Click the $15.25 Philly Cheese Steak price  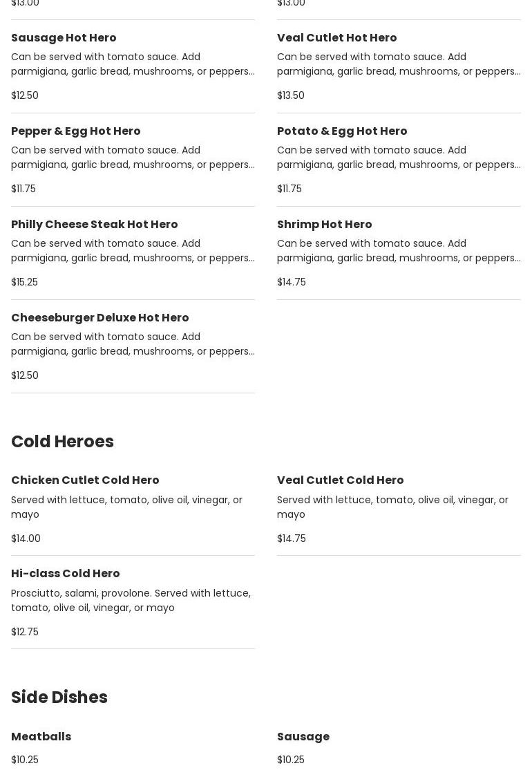24,282
